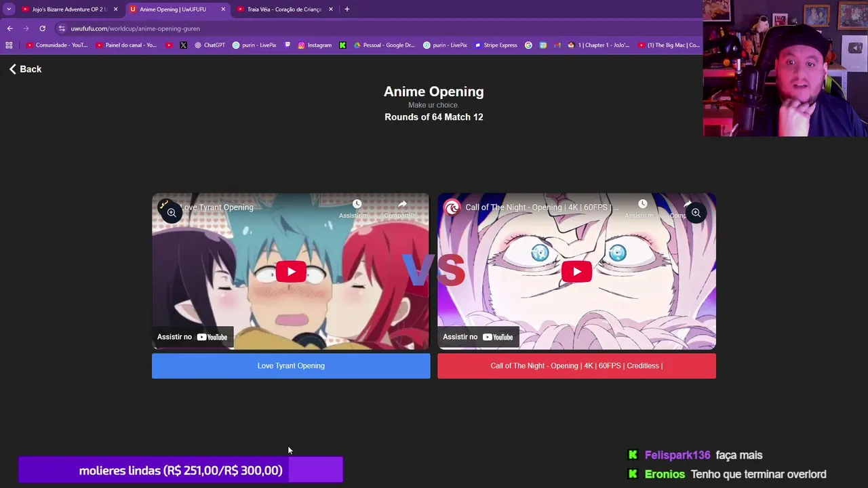868x488 pixels.
Task: Zoom magnifier on Love Tyrant video
Action: [x=172, y=213]
